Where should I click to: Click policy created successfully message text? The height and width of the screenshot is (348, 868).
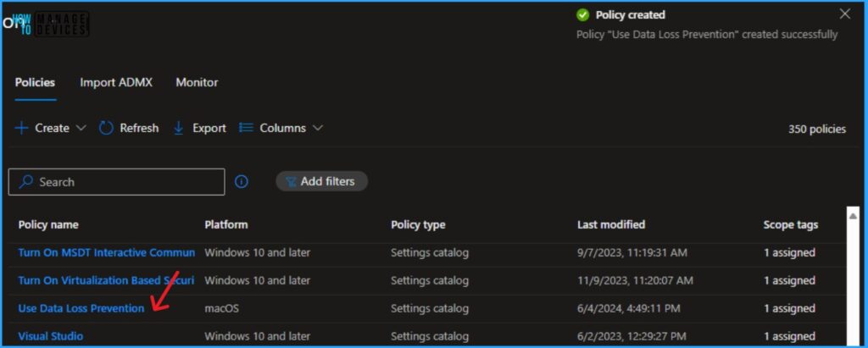707,35
